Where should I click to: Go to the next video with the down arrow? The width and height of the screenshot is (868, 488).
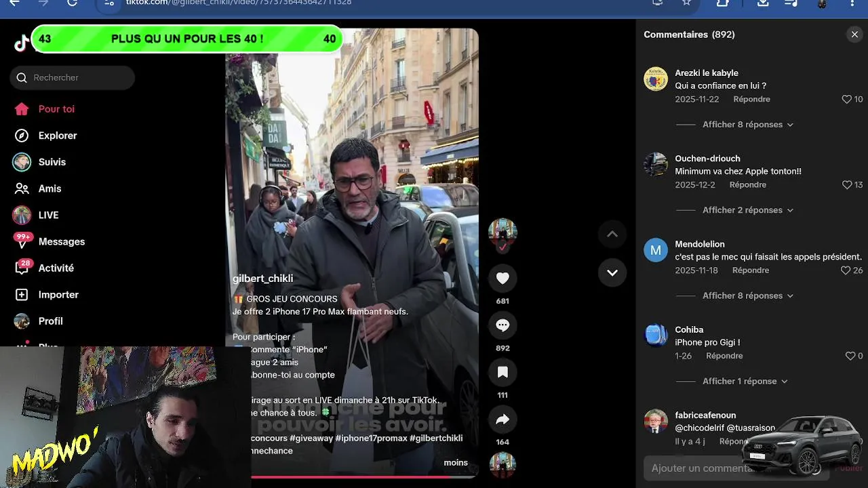[x=612, y=272]
